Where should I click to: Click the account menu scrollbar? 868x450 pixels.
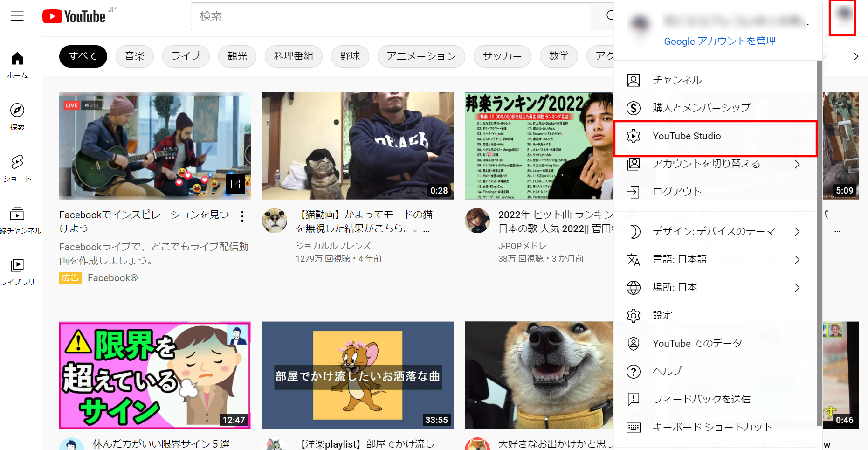pos(820,243)
